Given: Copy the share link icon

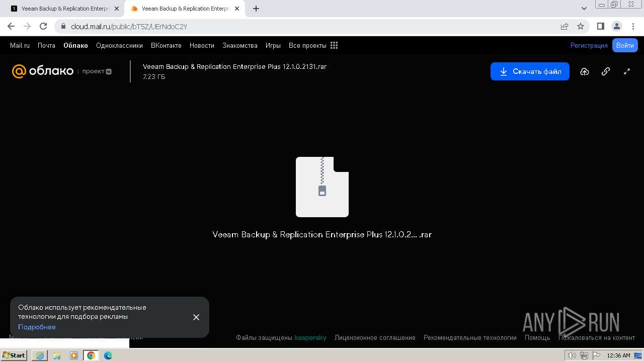Looking at the screenshot, I should tap(606, 71).
